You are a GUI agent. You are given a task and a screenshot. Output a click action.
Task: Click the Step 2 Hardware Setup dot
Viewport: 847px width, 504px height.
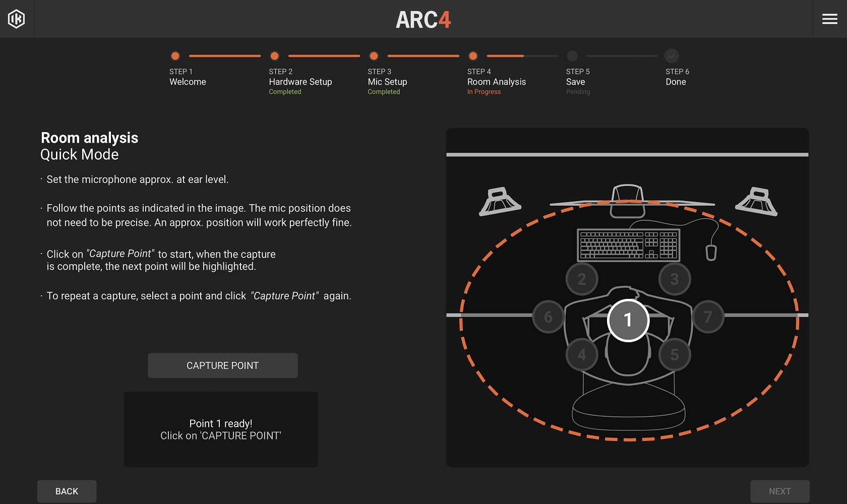275,56
